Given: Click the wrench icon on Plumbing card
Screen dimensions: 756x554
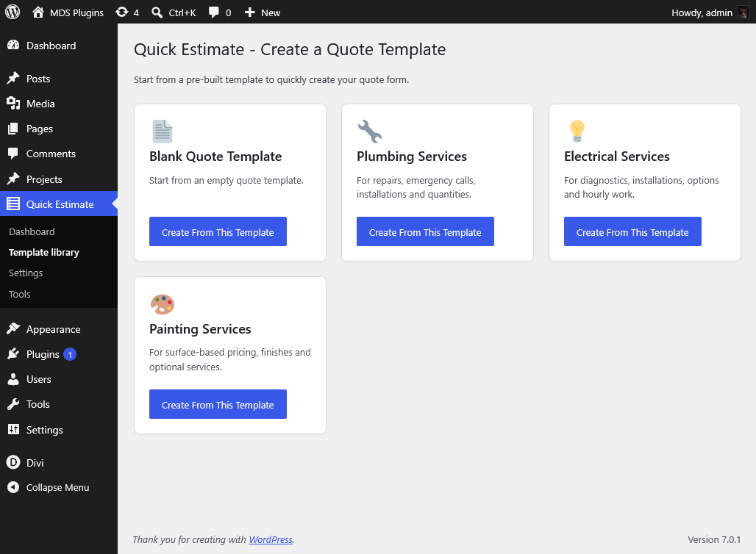Looking at the screenshot, I should click(369, 132).
